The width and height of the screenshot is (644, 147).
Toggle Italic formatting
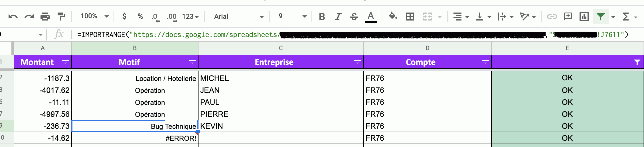338,17
